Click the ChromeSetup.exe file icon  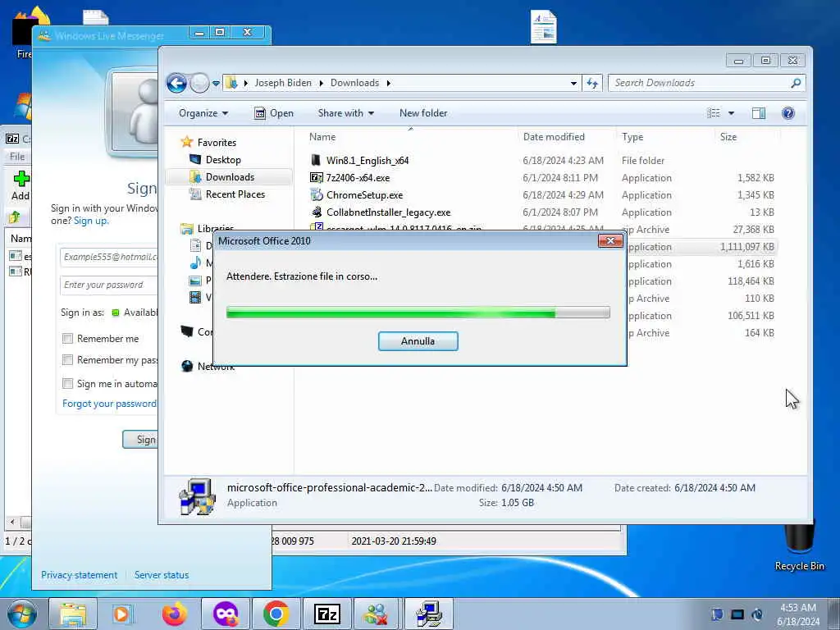(x=317, y=194)
